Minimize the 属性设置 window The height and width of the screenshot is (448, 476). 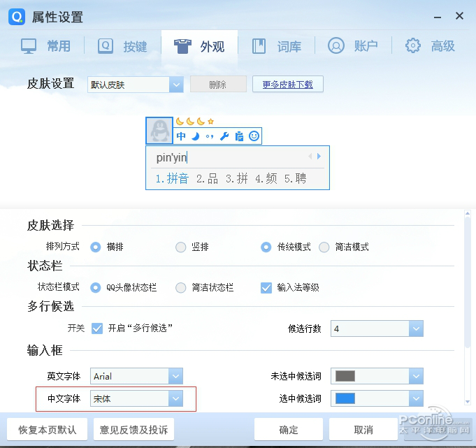438,17
